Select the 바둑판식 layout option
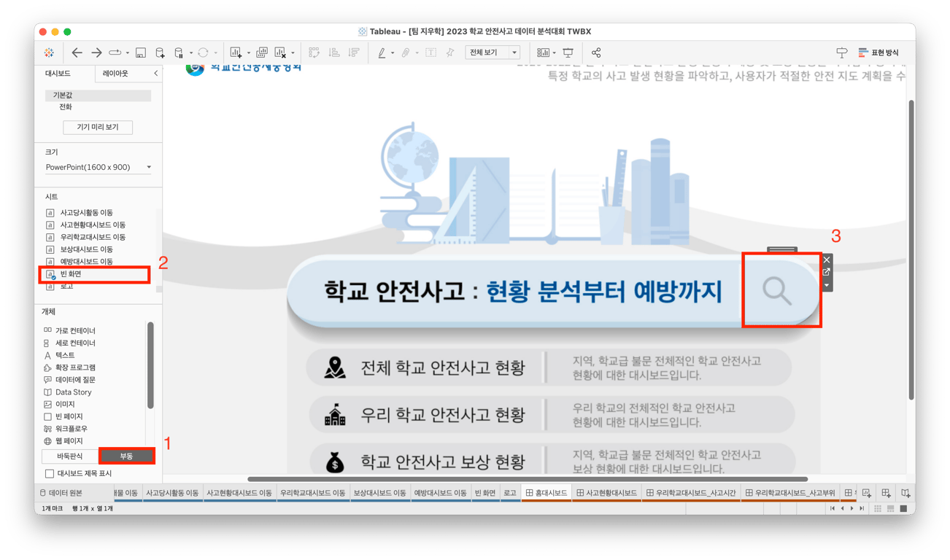 pos(69,455)
